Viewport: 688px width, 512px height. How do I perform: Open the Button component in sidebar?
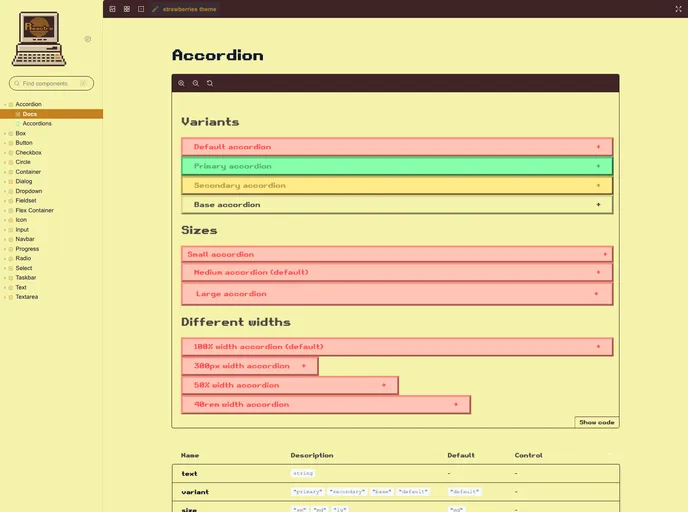tap(24, 143)
